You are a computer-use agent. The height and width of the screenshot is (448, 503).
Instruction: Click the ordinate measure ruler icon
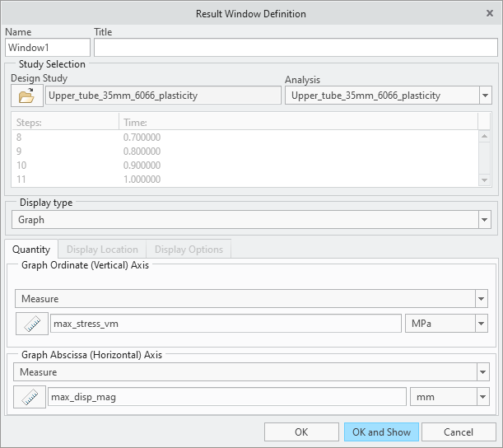32,324
